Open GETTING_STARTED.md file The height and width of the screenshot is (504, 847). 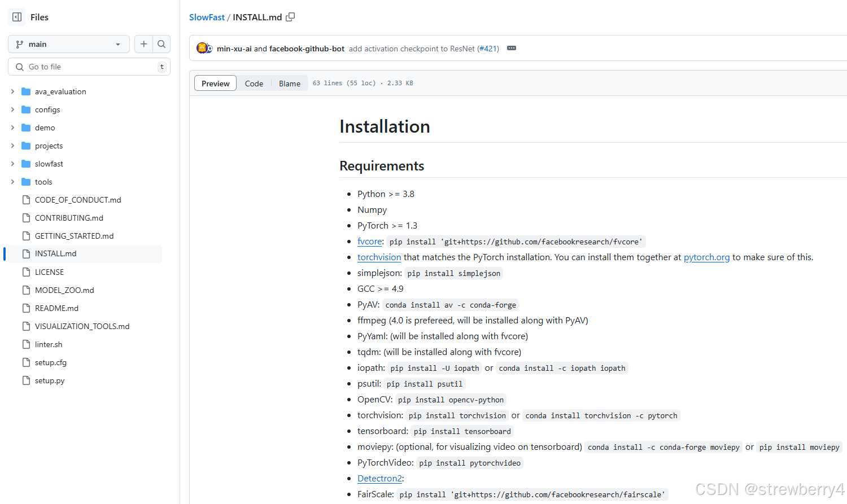coord(74,236)
